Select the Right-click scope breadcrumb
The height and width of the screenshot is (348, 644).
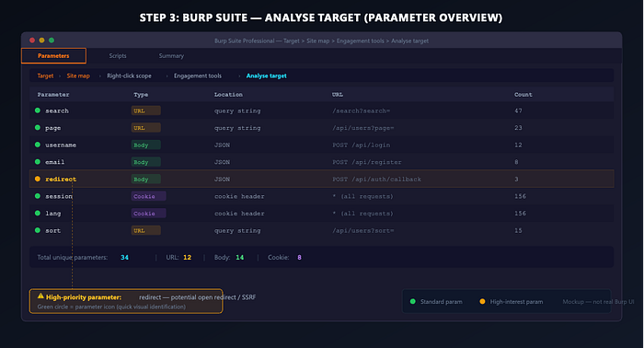click(129, 76)
